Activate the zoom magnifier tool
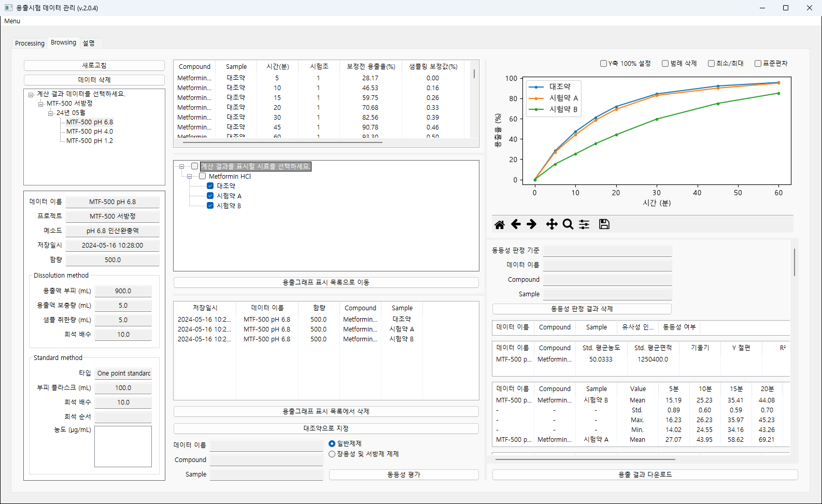The width and height of the screenshot is (822, 504). click(568, 224)
